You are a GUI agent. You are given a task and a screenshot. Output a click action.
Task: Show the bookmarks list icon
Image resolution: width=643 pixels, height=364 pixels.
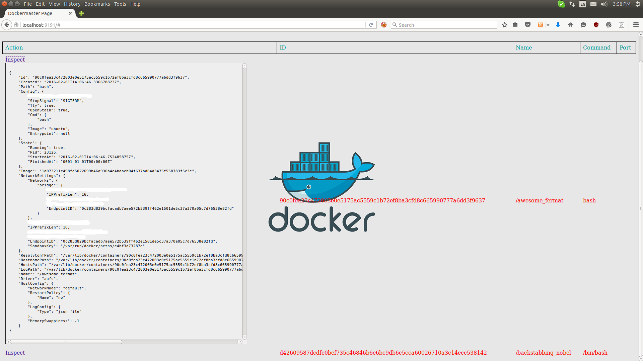[x=515, y=25]
